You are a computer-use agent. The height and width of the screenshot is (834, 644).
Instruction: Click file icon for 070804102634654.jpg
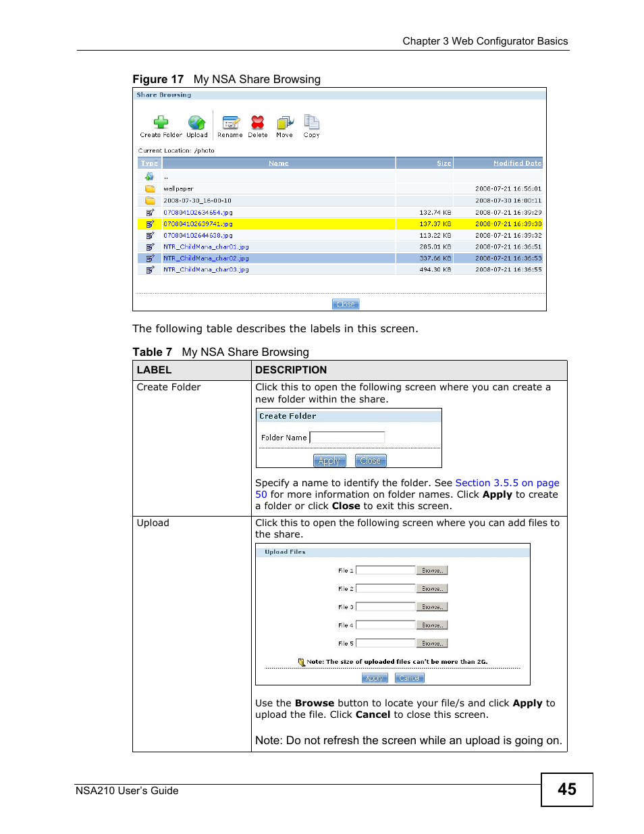pos(150,212)
